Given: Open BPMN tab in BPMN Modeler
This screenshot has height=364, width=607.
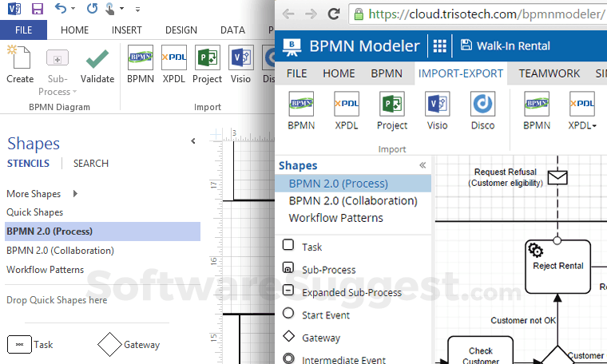Looking at the screenshot, I should tap(387, 73).
